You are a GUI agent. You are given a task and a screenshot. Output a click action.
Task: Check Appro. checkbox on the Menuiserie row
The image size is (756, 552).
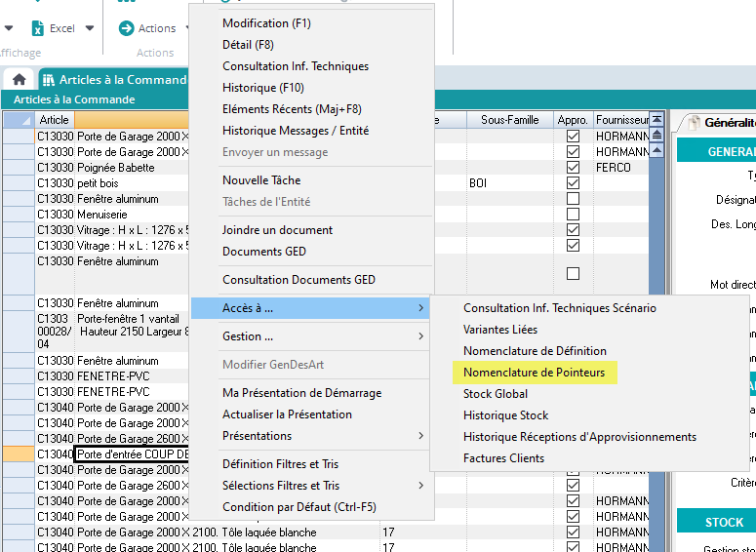[573, 215]
